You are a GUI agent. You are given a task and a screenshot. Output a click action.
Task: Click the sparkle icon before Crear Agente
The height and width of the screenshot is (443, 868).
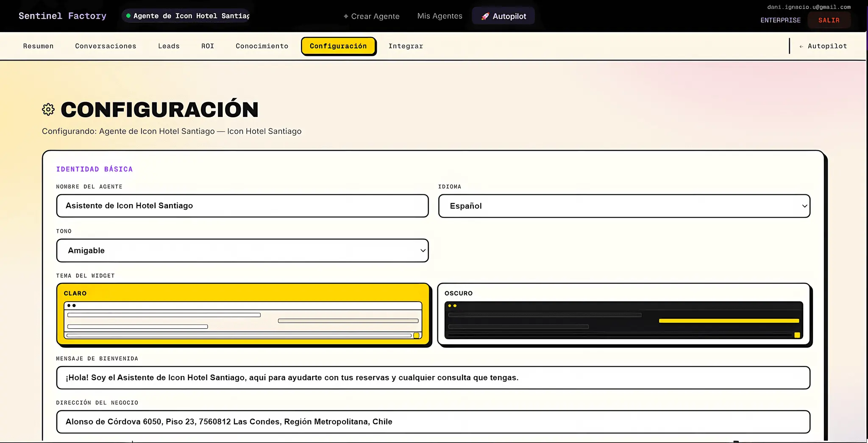[346, 16]
